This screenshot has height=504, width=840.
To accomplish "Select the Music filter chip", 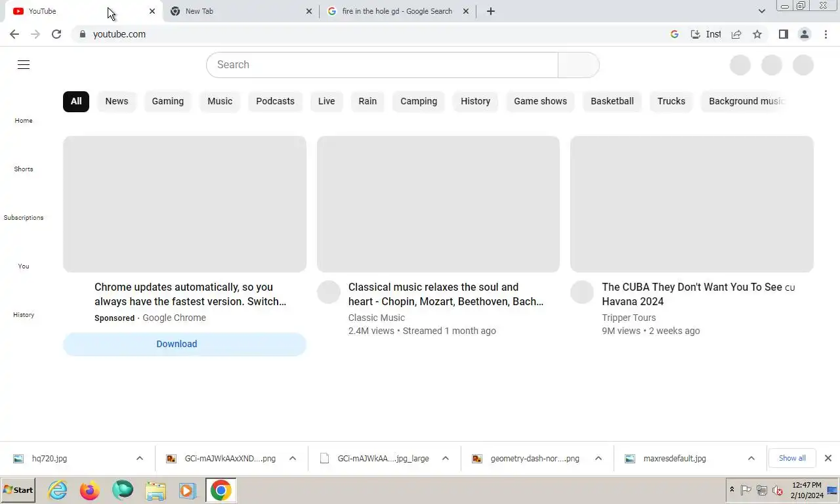I will (220, 101).
